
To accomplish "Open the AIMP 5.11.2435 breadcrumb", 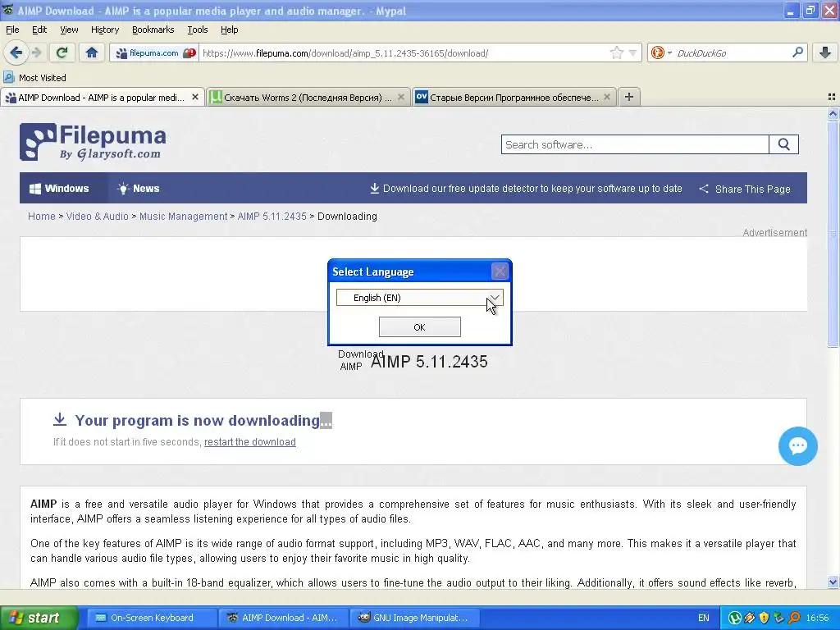I will (x=272, y=217).
